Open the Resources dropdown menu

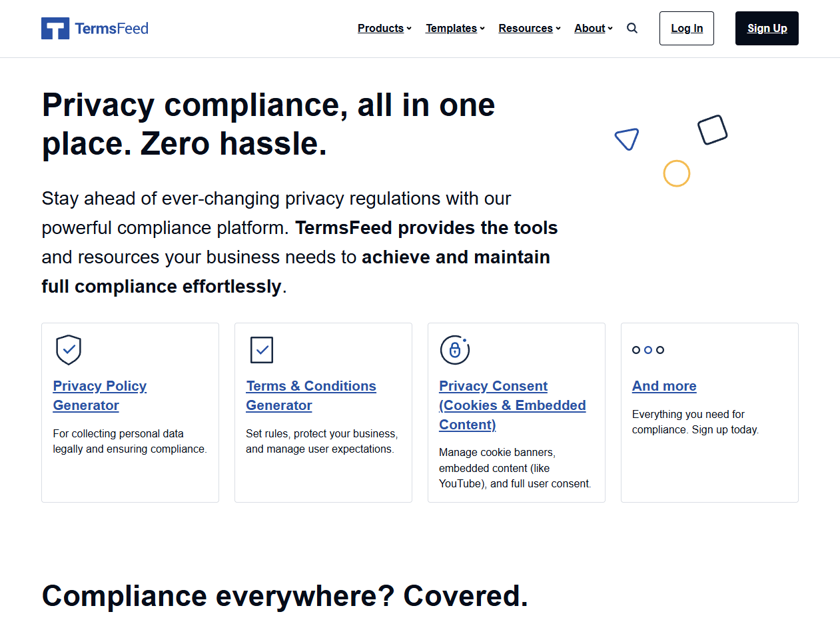[x=530, y=28]
